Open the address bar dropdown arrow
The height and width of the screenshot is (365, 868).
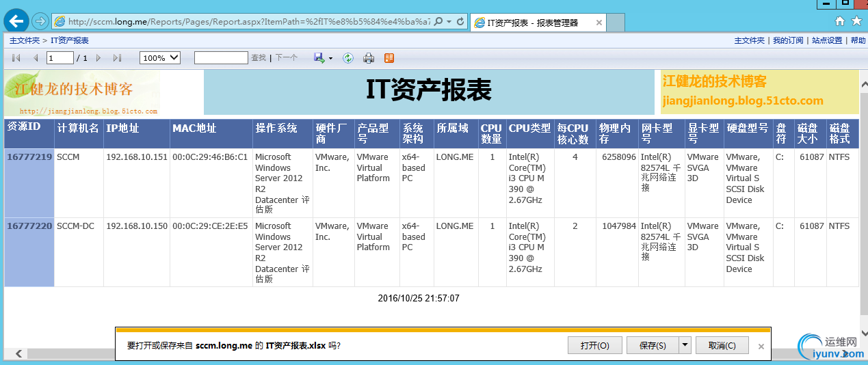point(449,22)
